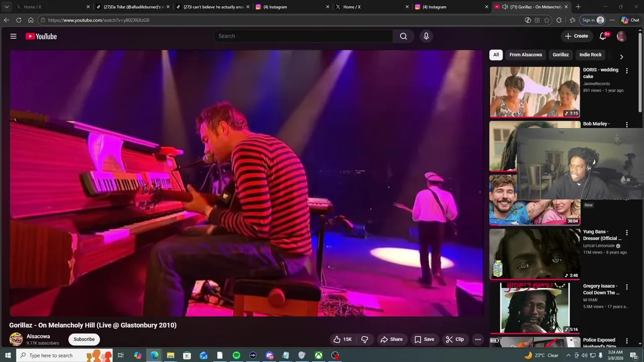Screen dimensions: 644x362
Task: Close the Gorillaz YouTube tab
Action: pos(566,7)
